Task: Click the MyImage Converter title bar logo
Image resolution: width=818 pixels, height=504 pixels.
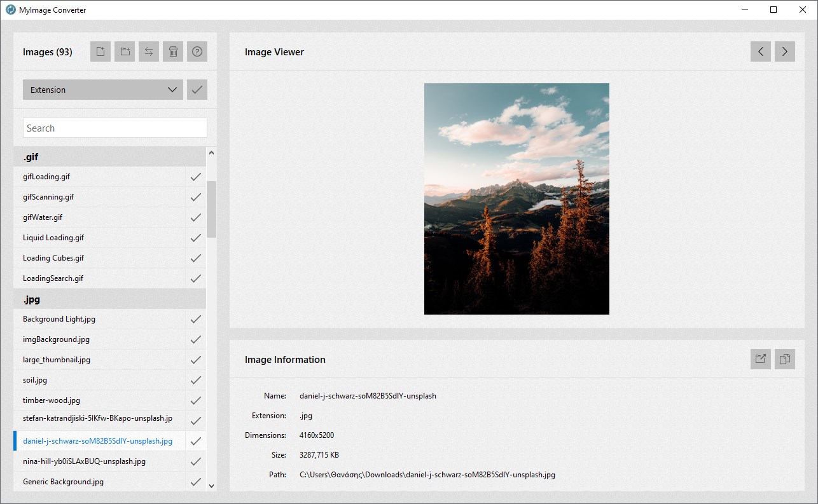Action: click(x=11, y=10)
